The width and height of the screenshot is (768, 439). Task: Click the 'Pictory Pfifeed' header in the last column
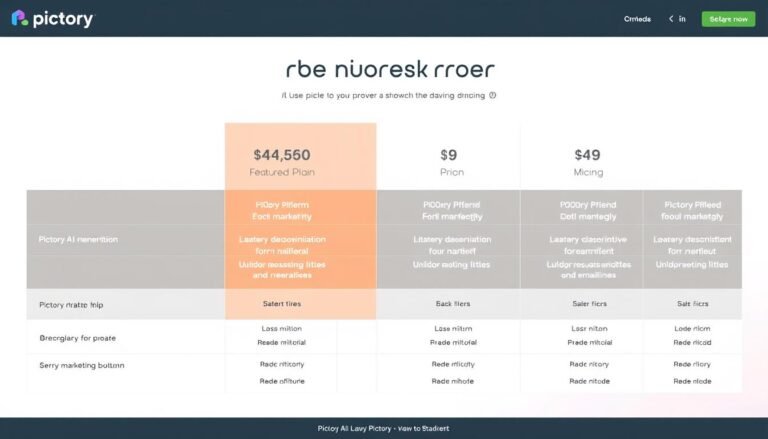point(692,204)
